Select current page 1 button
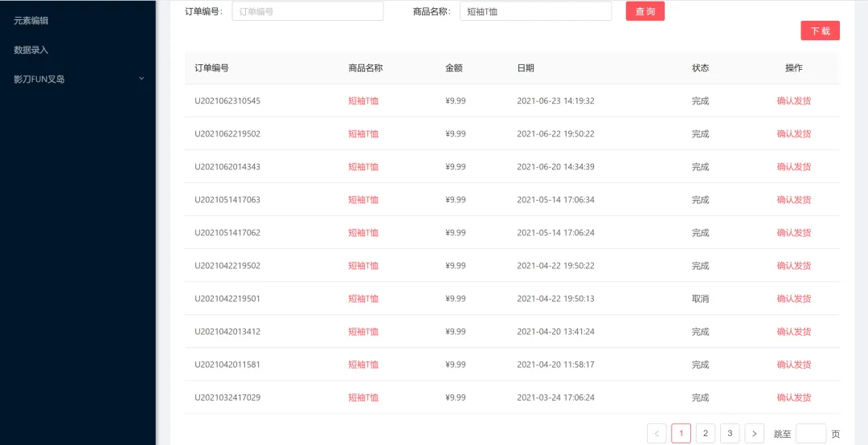 coord(681,434)
